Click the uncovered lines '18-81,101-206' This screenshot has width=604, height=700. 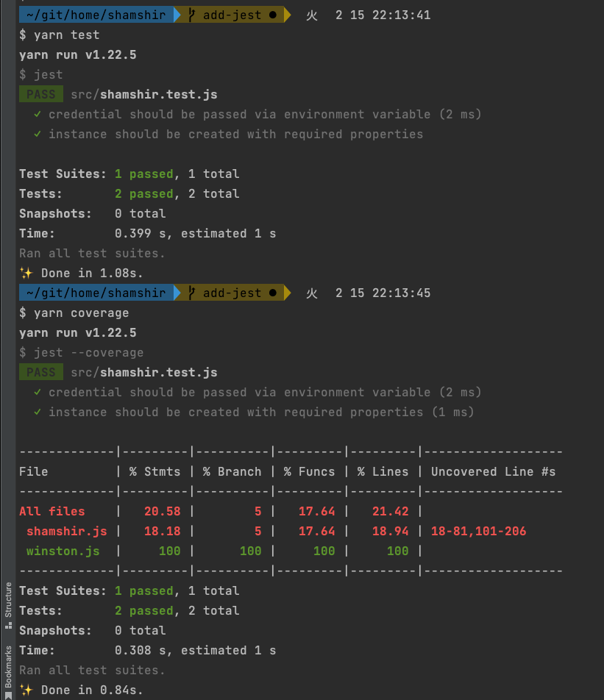tap(478, 531)
